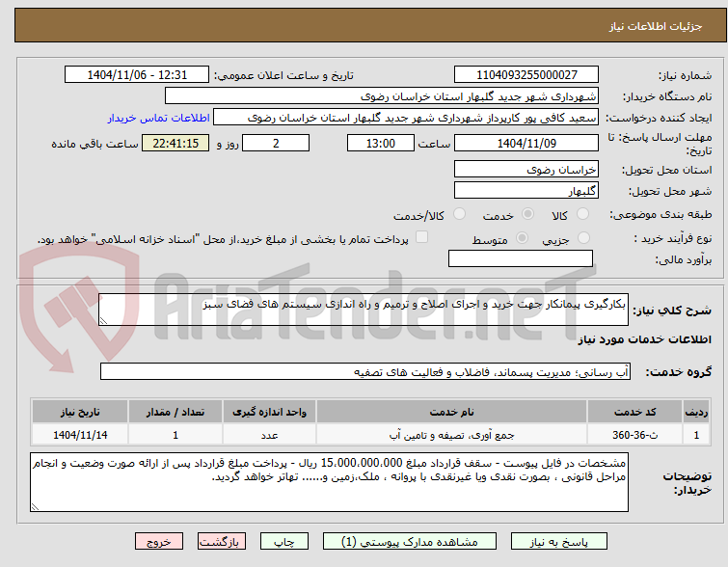Click service name جمع آوری، تصفیه و تامین آب

452,435
